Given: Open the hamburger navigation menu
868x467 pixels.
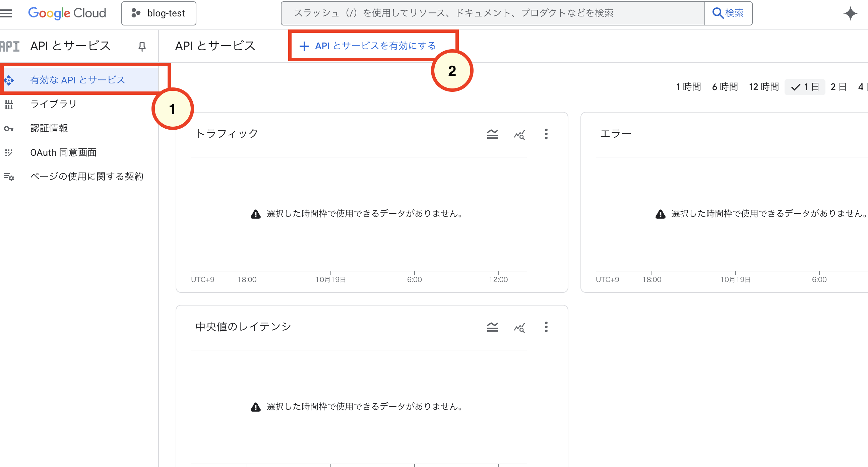Looking at the screenshot, I should click(6, 13).
